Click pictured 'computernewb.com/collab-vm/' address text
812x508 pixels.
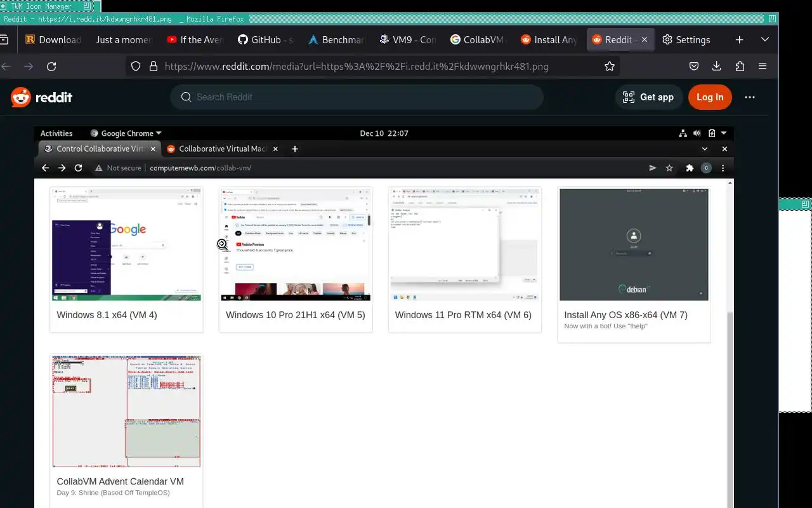tap(200, 168)
